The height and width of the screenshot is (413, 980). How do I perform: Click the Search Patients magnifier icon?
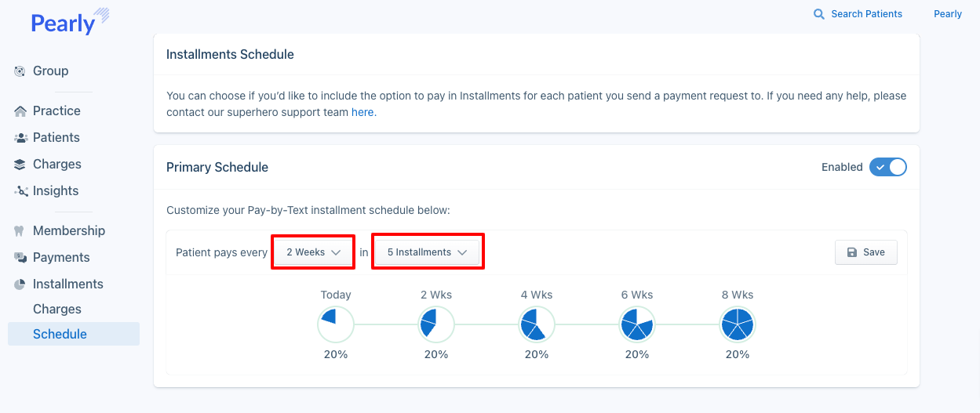[819, 14]
